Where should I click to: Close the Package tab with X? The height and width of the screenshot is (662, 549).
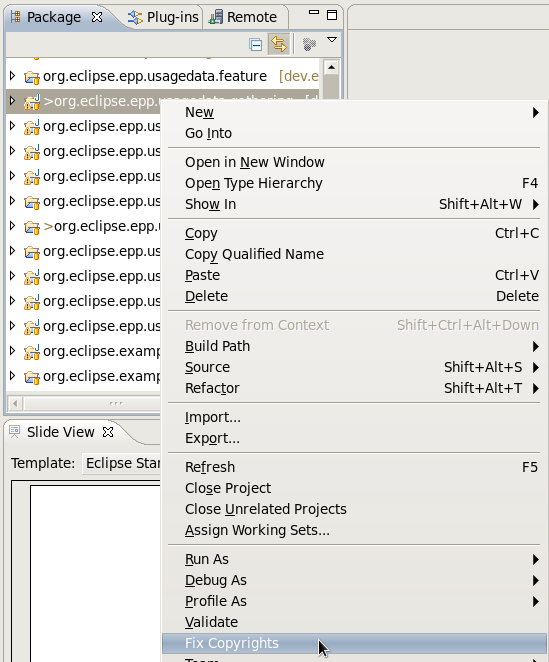pyautogui.click(x=97, y=17)
